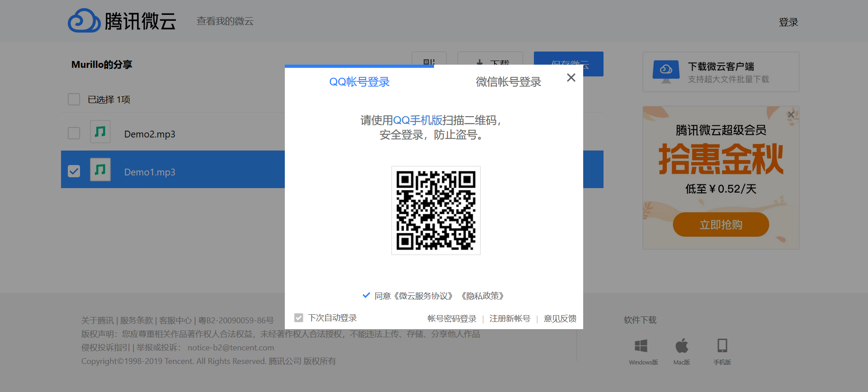
Task: Click the Demo1.mp3 music file icon
Action: 100,170
